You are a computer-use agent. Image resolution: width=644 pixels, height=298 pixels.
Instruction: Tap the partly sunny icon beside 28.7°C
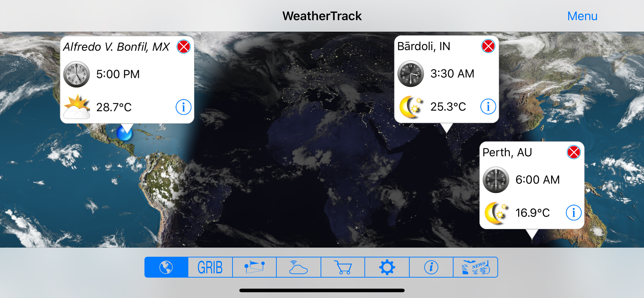click(76, 107)
